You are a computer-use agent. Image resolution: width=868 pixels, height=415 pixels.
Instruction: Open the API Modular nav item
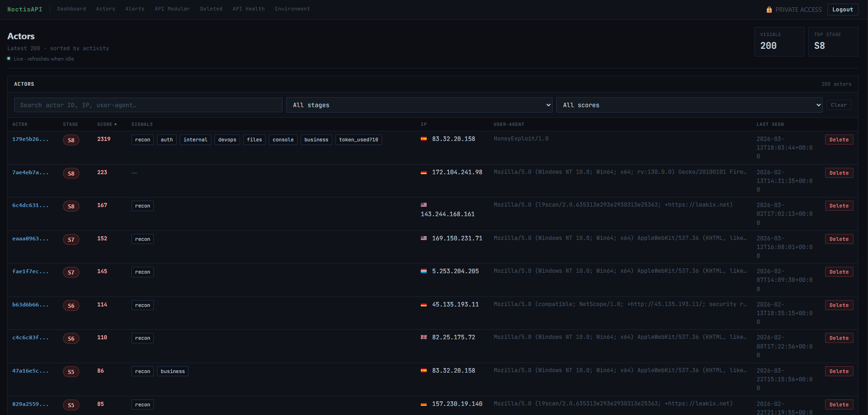(x=172, y=9)
